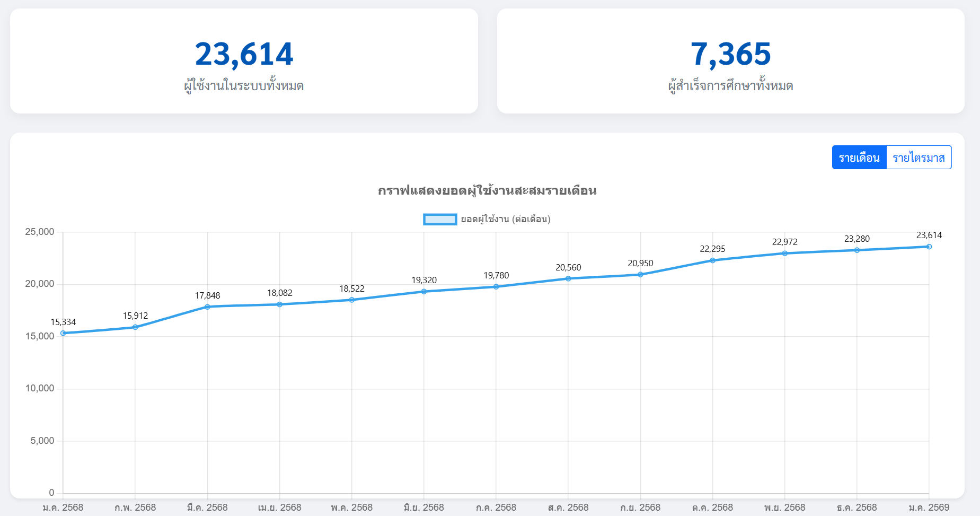Click the 7,365 graduates number in card
980x516 pixels.
click(x=730, y=54)
